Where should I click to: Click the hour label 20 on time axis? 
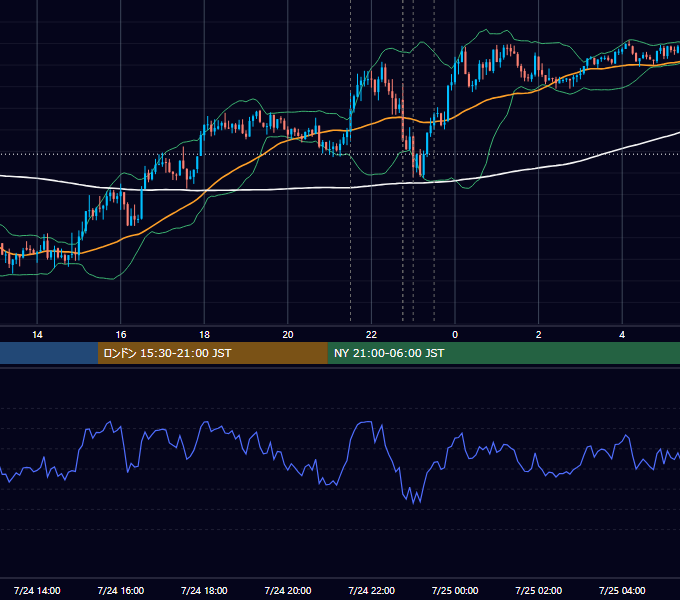point(288,335)
